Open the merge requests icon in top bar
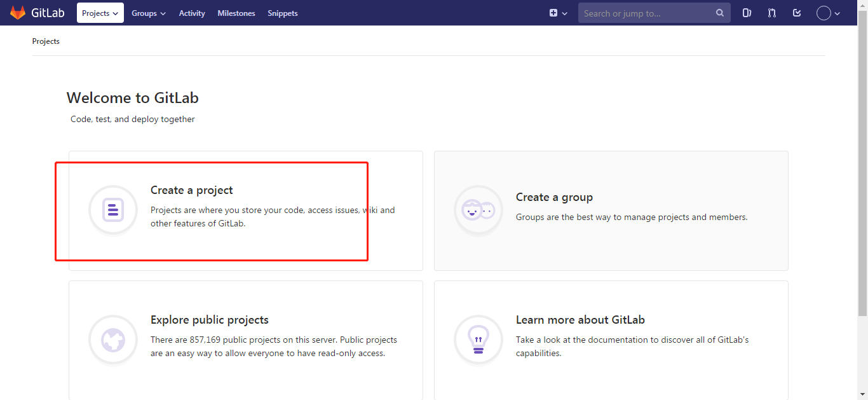 pyautogui.click(x=771, y=13)
